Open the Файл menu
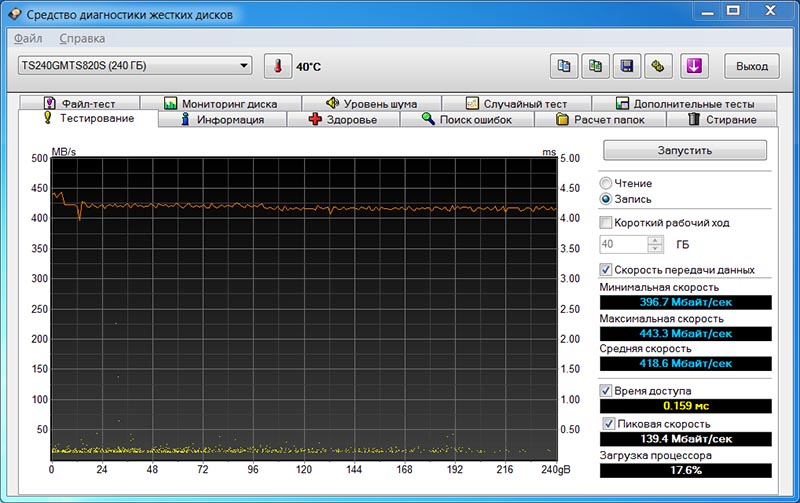This screenshot has height=503, width=800. 28,38
